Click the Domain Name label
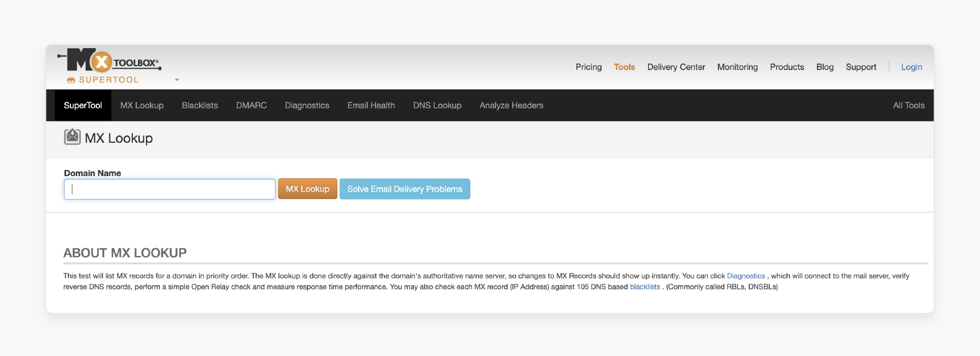The image size is (980, 356). [x=92, y=173]
